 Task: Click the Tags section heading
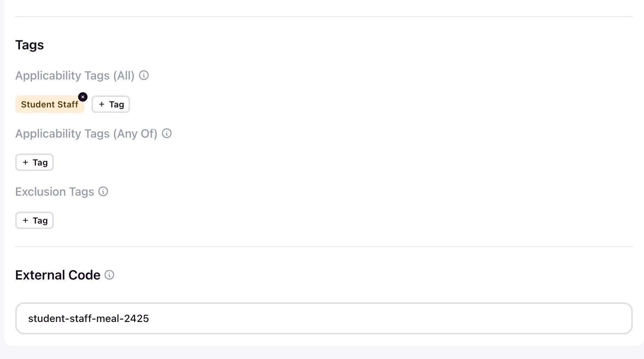(29, 45)
